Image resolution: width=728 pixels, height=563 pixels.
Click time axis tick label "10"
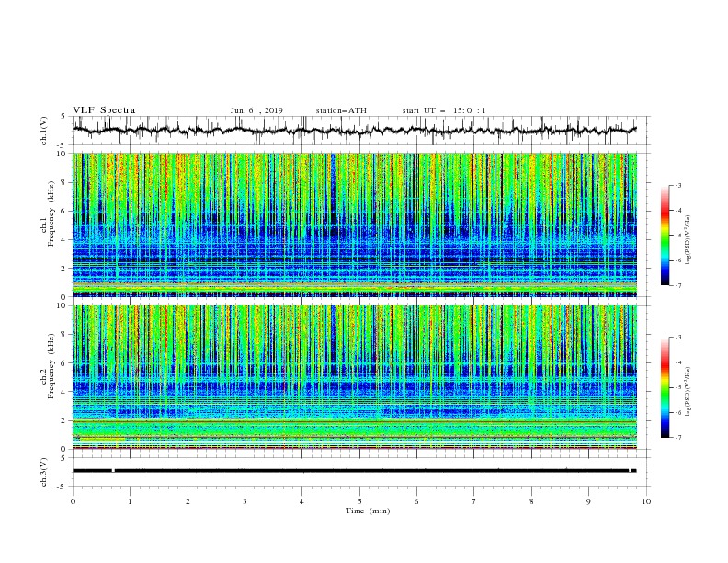[646, 501]
